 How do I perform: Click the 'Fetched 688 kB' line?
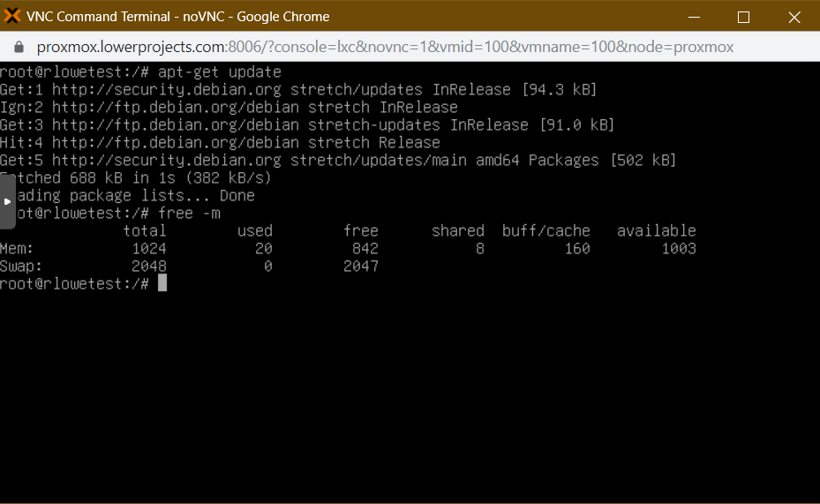coord(136,177)
